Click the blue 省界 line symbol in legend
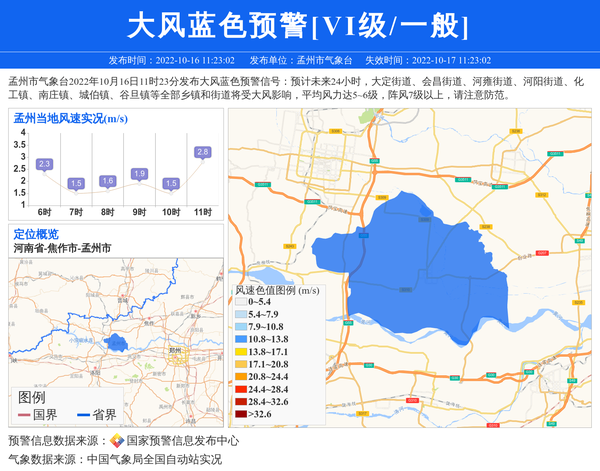The width and height of the screenshot is (600, 471). pos(82,414)
